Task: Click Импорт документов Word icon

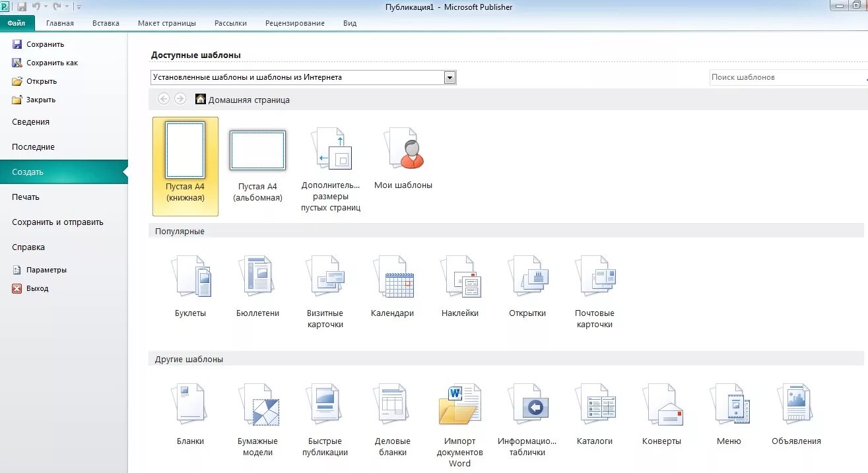Action: 460,404
